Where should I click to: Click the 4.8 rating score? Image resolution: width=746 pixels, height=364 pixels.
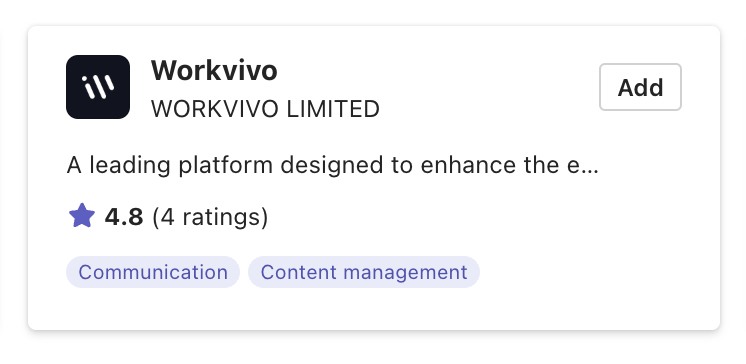pos(124,217)
